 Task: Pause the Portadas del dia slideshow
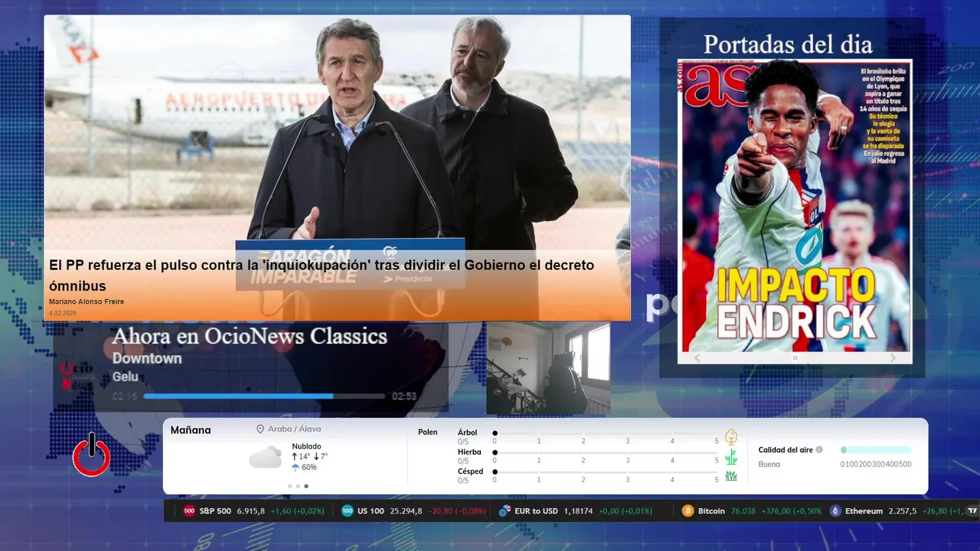click(x=795, y=358)
